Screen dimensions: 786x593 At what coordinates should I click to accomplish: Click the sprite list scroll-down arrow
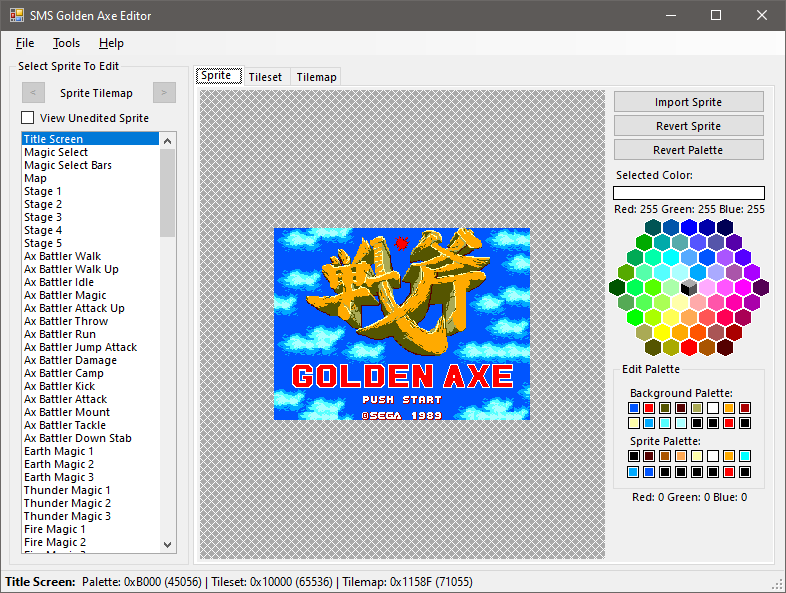click(x=167, y=544)
